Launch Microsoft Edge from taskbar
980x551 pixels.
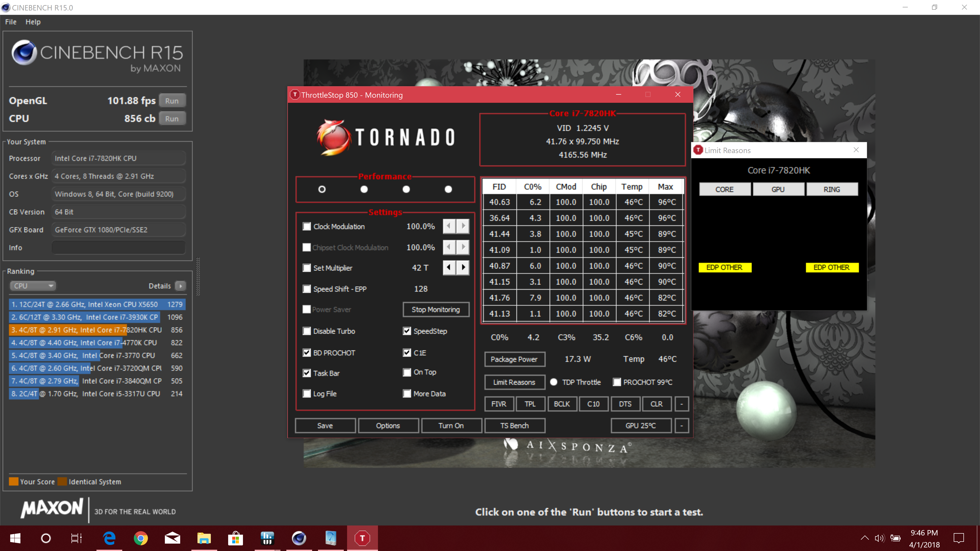(109, 538)
